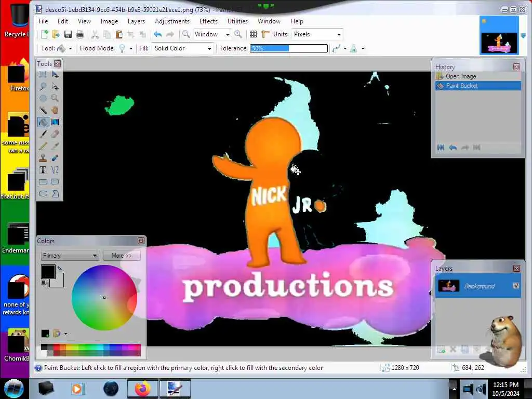Click the Save toolbar icon
The width and height of the screenshot is (532, 399).
(x=68, y=34)
